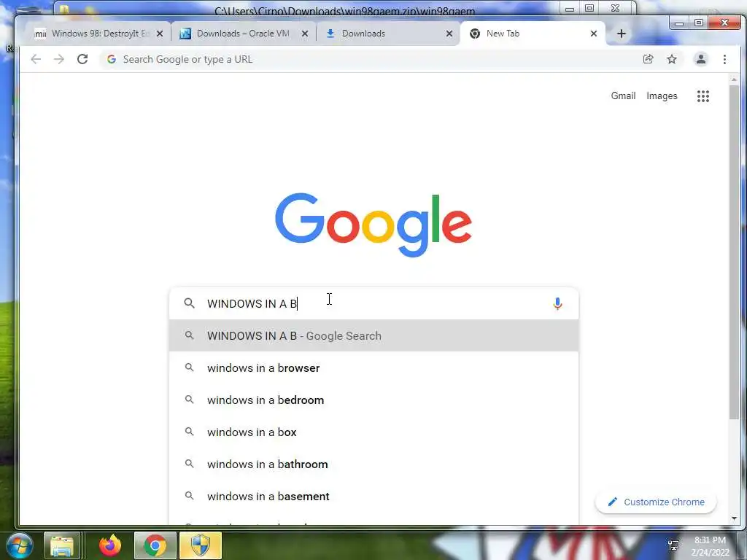Choose suggestion 'windows in a bedroom'

pyautogui.click(x=374, y=400)
